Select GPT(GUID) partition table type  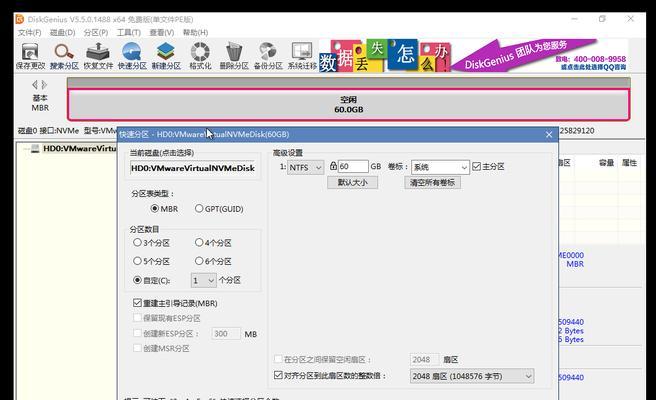(x=219, y=208)
